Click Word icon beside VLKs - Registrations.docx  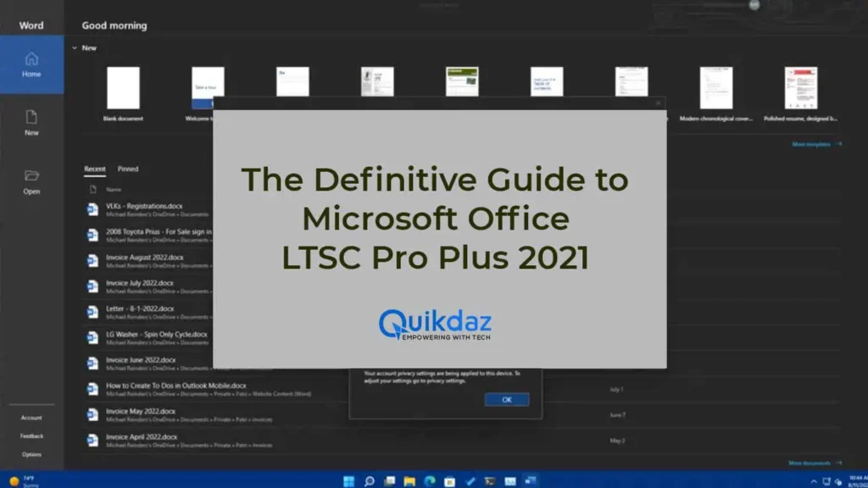(93, 209)
